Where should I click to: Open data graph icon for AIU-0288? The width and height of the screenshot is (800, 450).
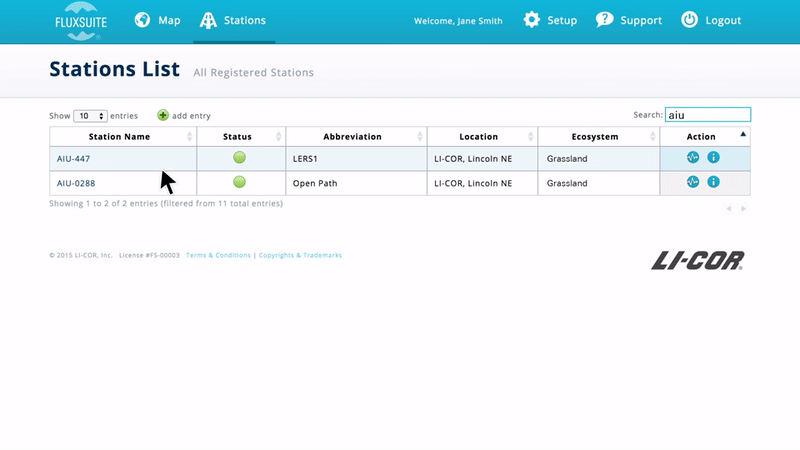coord(692,182)
